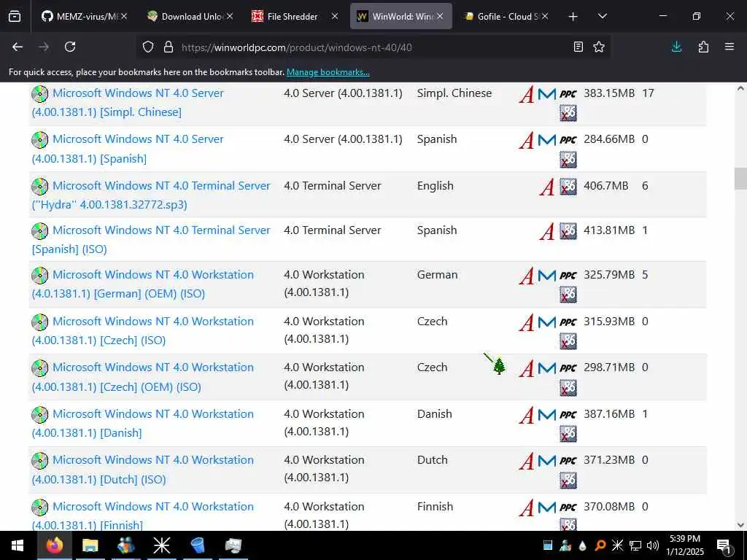Switch to the File Shredder tab
This screenshot has height=560, width=747.
point(293,16)
